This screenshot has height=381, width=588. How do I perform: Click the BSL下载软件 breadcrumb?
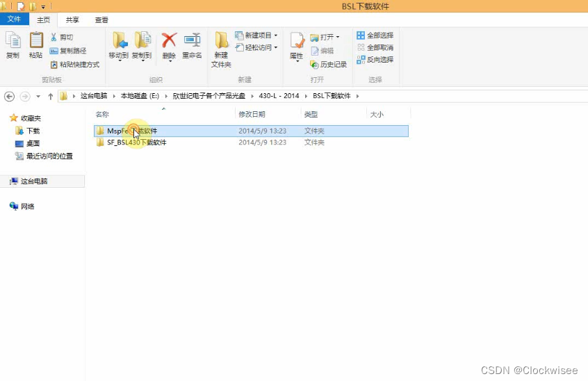332,96
